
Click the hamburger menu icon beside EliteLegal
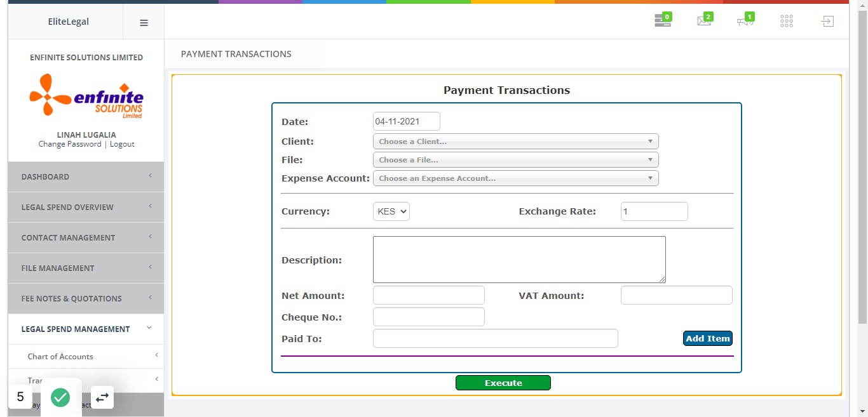pos(144,22)
